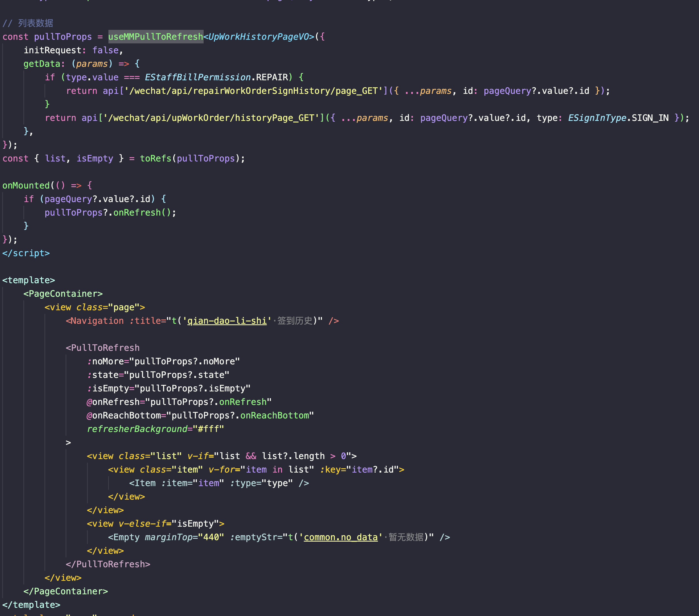Screen dimensions: 699x616
Task: Click the inline hint '暂无数据'
Action: click(406, 537)
